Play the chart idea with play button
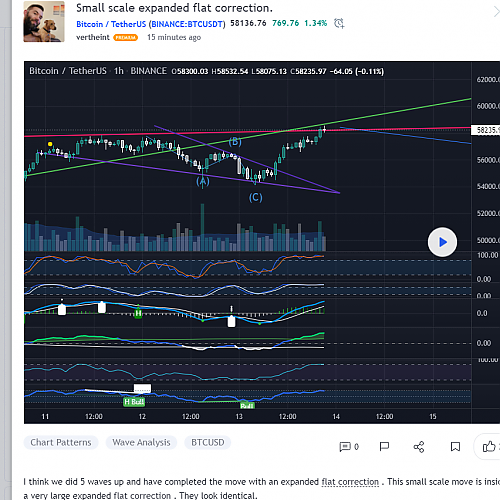Image resolution: width=500 pixels, height=500 pixels. point(442,242)
